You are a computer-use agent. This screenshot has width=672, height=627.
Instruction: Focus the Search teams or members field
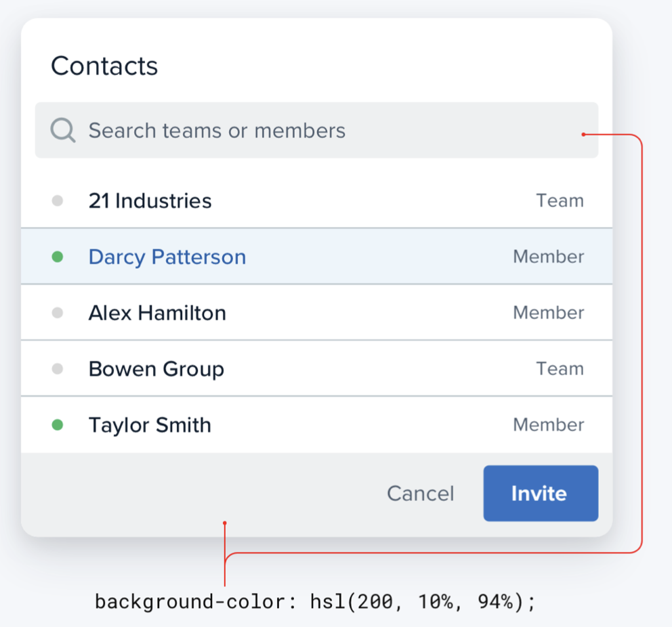316,130
